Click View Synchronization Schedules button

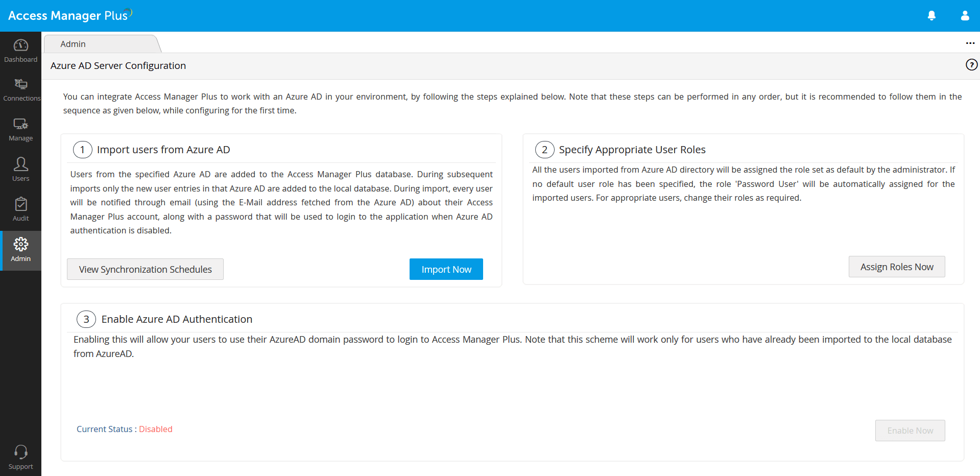pos(146,269)
